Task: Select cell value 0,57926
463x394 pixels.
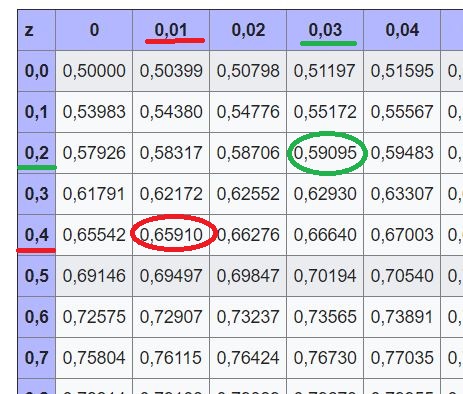Action: point(94,153)
